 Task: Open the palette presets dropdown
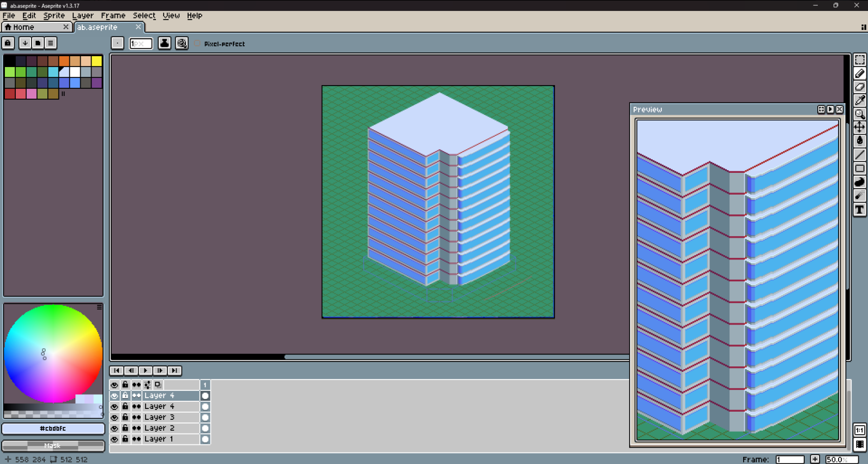point(25,43)
